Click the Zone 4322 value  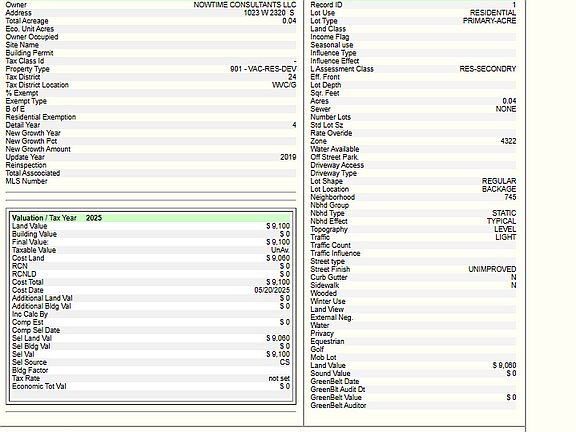pos(508,141)
